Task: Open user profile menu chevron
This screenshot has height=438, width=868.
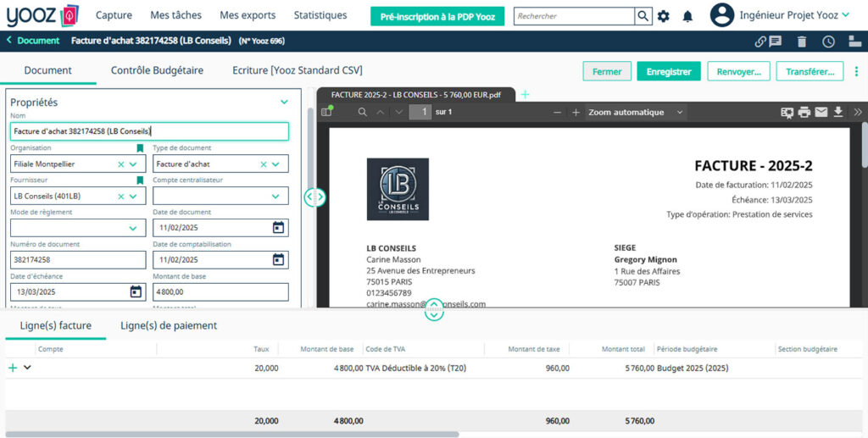Action: pos(846,15)
